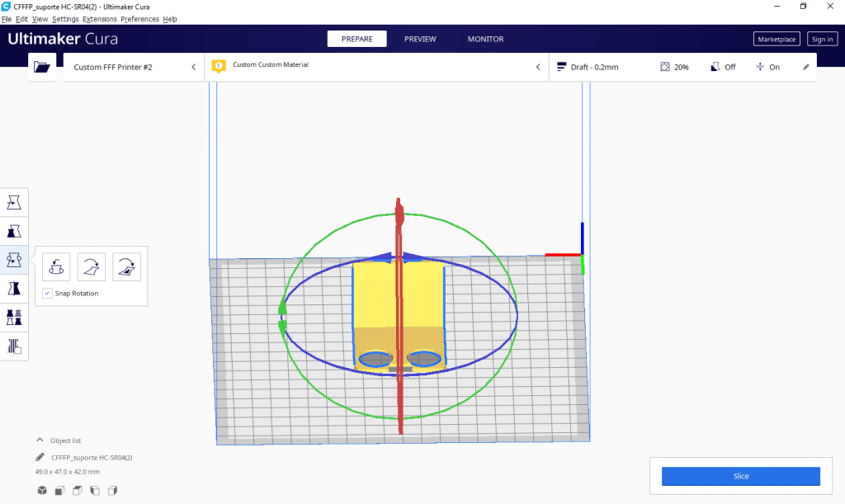Image resolution: width=845 pixels, height=504 pixels.
Task: Reset the model rotation
Action: point(56,266)
